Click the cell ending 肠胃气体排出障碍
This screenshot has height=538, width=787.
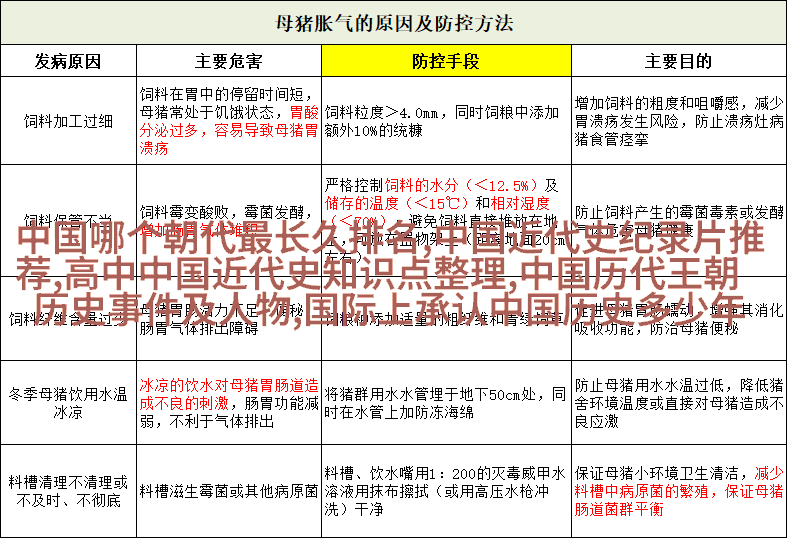229,319
